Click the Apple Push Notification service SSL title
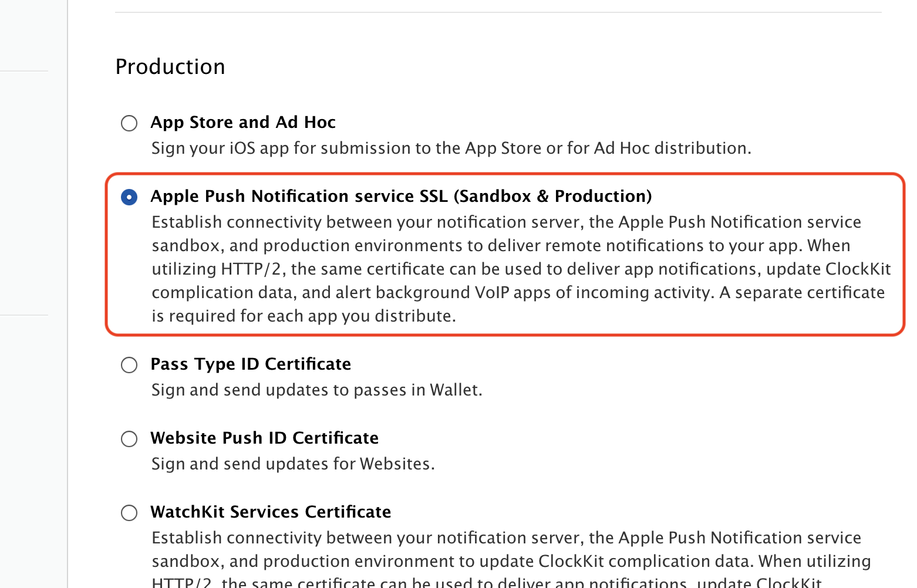Screen dimensions: 917x588 pos(402,196)
